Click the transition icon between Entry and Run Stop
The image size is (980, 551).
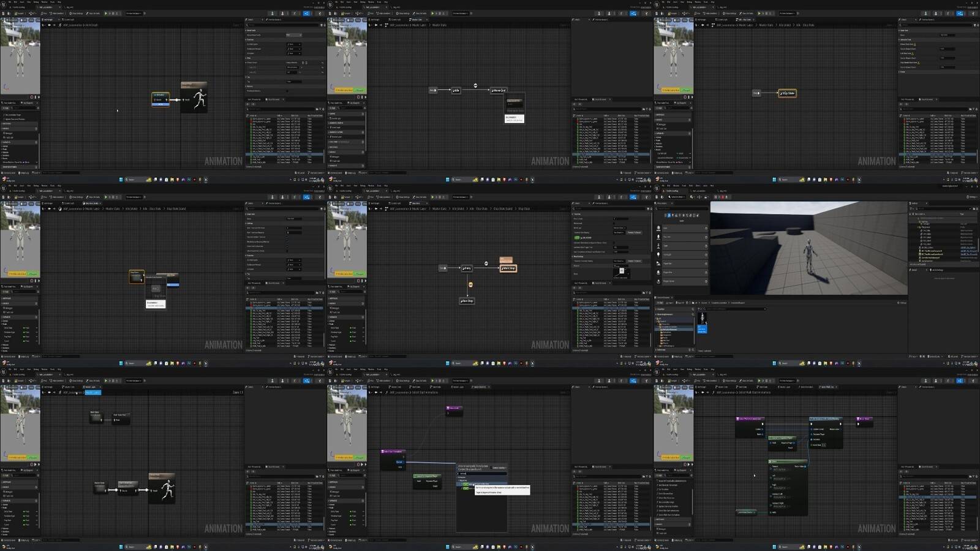pyautogui.click(x=470, y=284)
